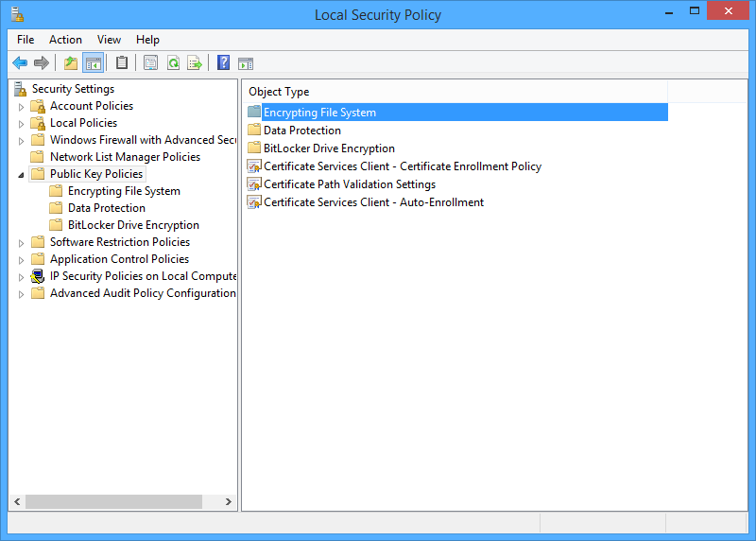The image size is (756, 541).
Task: Select Certificate Services Client - Auto-Enrollment item
Action: tap(373, 202)
